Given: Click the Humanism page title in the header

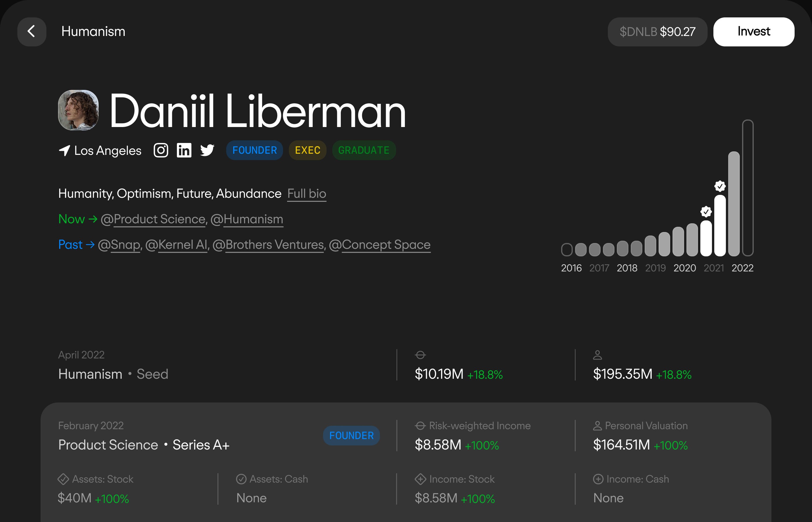Looking at the screenshot, I should point(94,32).
